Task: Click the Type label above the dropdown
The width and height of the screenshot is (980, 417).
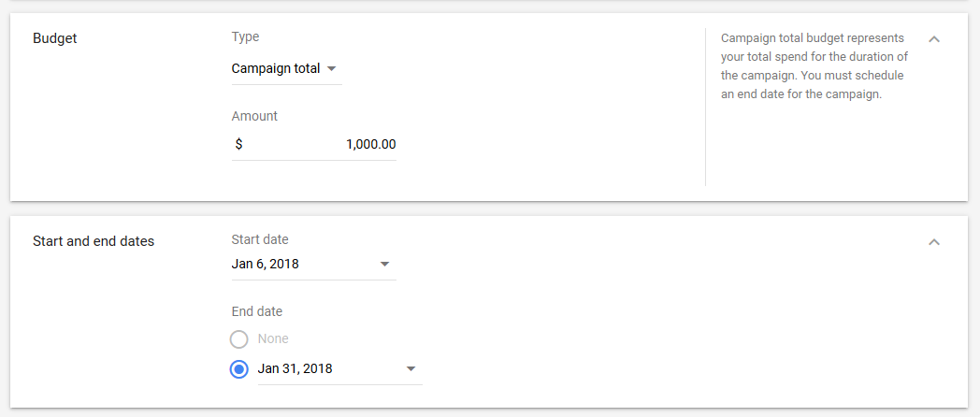Action: (245, 37)
